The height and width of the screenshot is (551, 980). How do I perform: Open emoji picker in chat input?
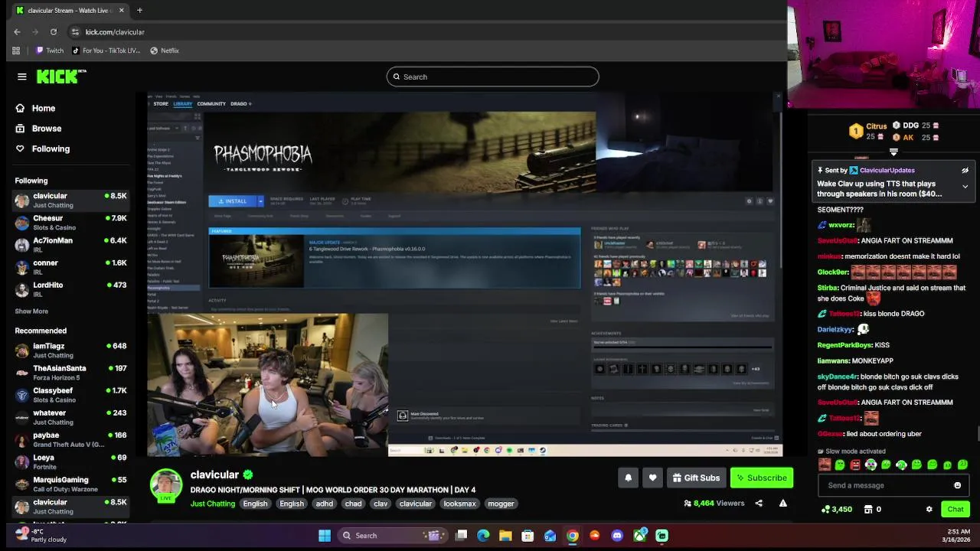(x=957, y=485)
